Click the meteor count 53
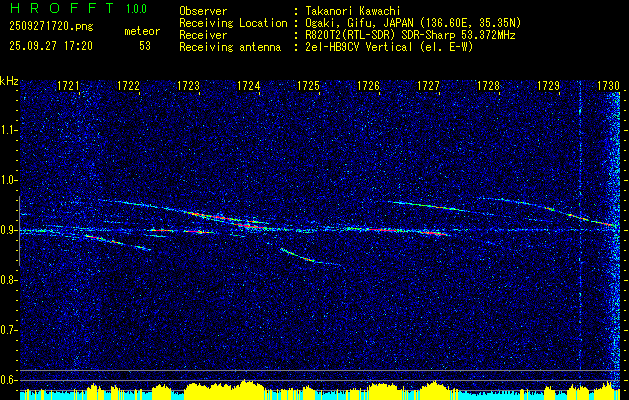629x400 pixels. click(145, 46)
